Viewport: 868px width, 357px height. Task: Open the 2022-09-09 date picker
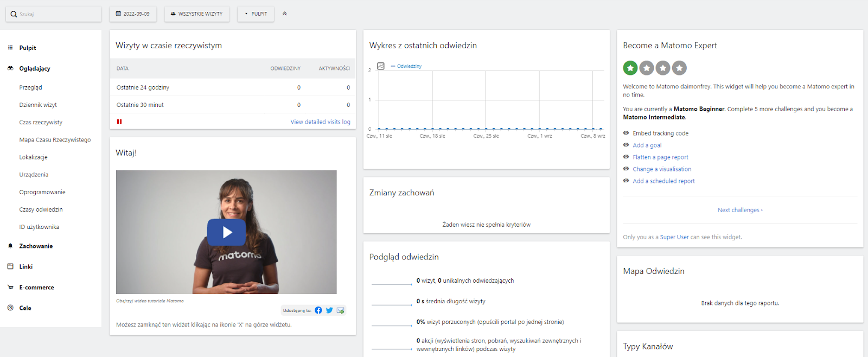click(x=133, y=14)
